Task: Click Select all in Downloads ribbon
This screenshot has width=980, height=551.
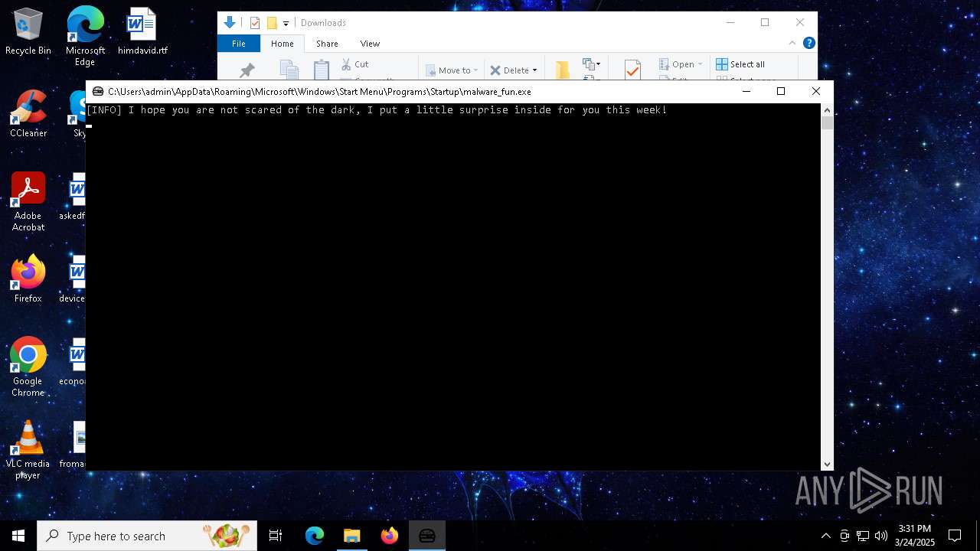Action: tap(740, 64)
